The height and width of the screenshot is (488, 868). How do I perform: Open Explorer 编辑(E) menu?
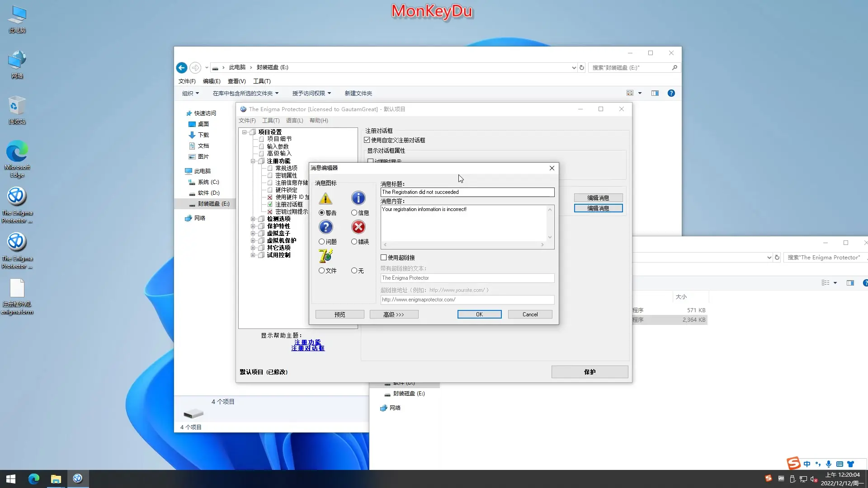click(x=212, y=81)
